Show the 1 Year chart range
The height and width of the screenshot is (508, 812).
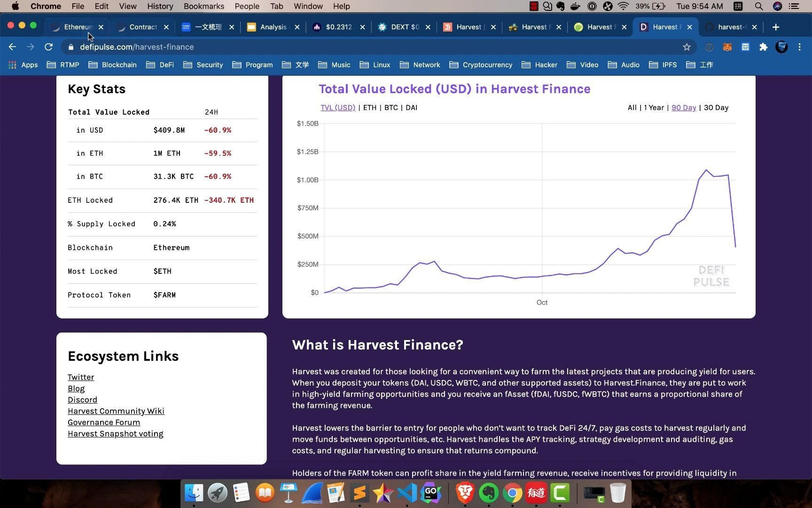point(654,108)
